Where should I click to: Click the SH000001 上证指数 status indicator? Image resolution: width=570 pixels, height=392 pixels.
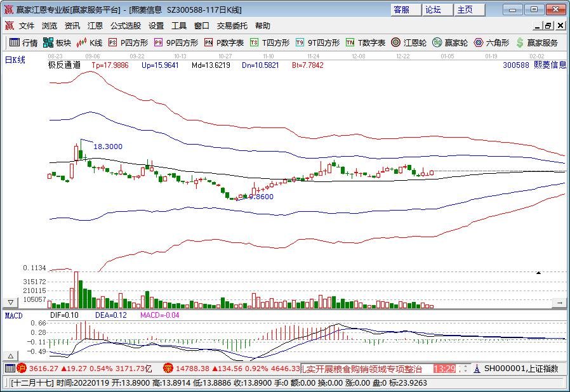pos(516,369)
